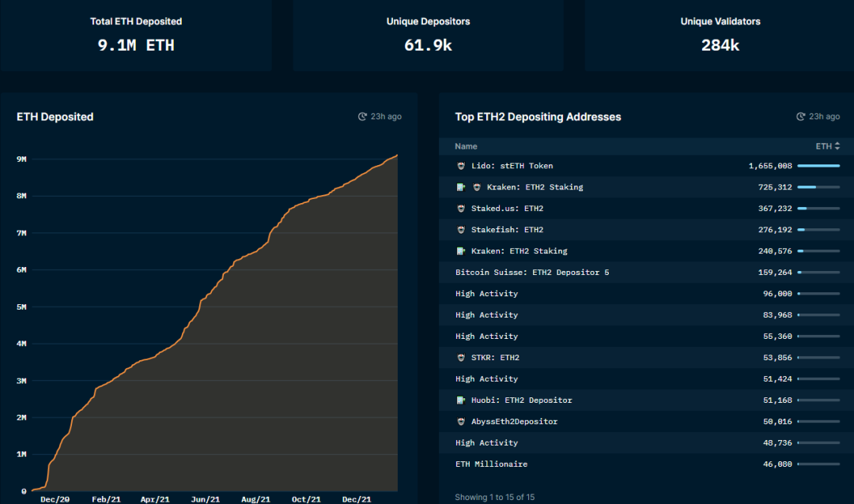Click the 367,232 value for Staked.us
Viewport: 854px width, 504px height.
[775, 209]
